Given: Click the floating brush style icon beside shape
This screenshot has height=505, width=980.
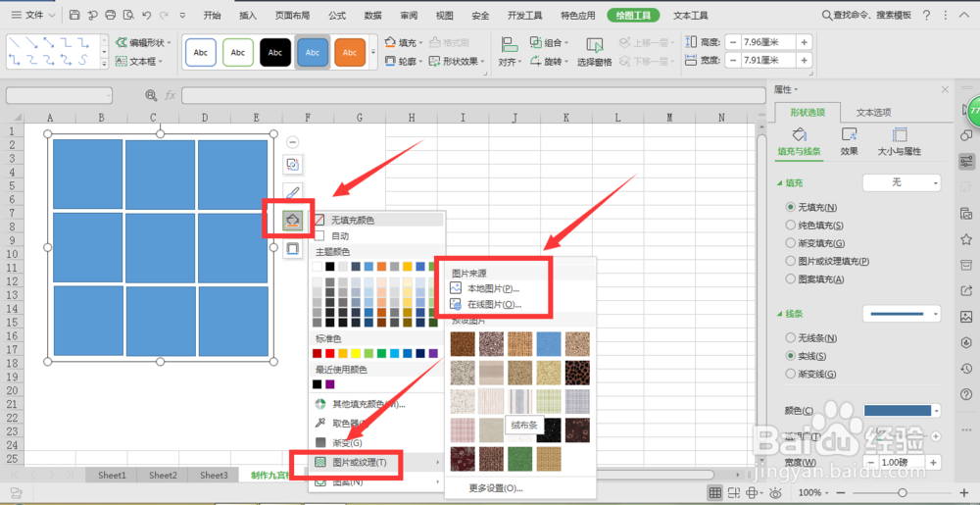Looking at the screenshot, I should pos(292,192).
